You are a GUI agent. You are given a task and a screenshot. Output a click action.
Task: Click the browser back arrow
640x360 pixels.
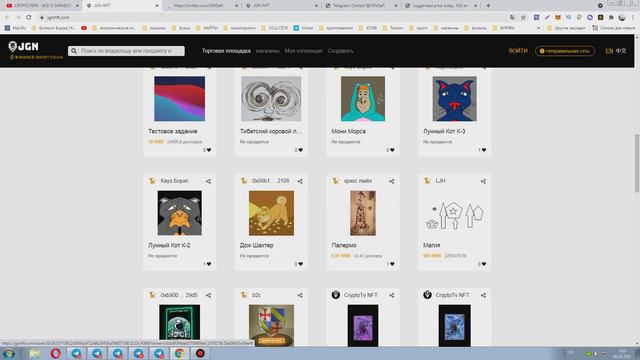[7, 17]
